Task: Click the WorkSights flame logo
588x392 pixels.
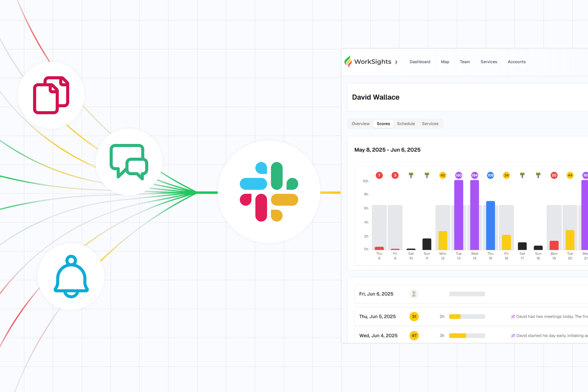Action: 348,62
